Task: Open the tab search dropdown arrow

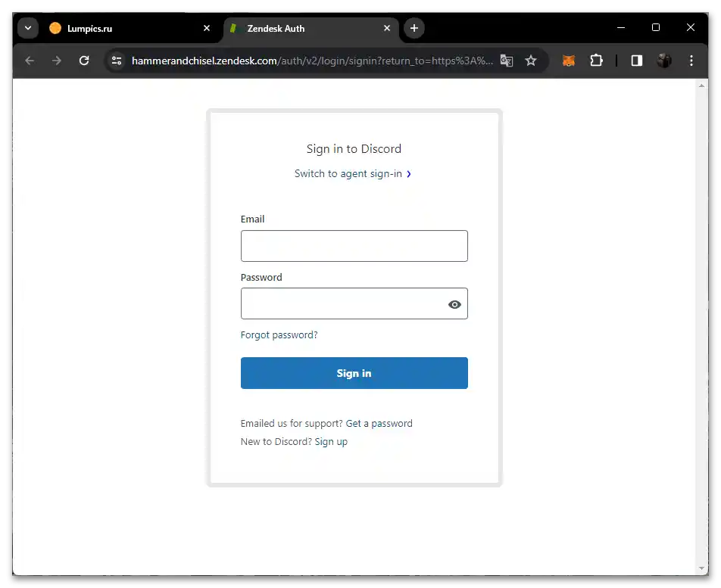Action: (x=28, y=28)
